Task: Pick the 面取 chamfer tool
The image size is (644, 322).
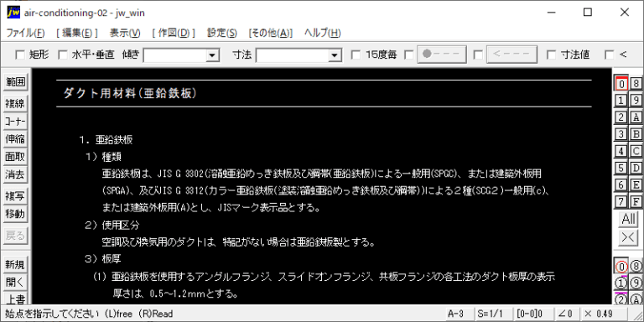Action: [15, 157]
